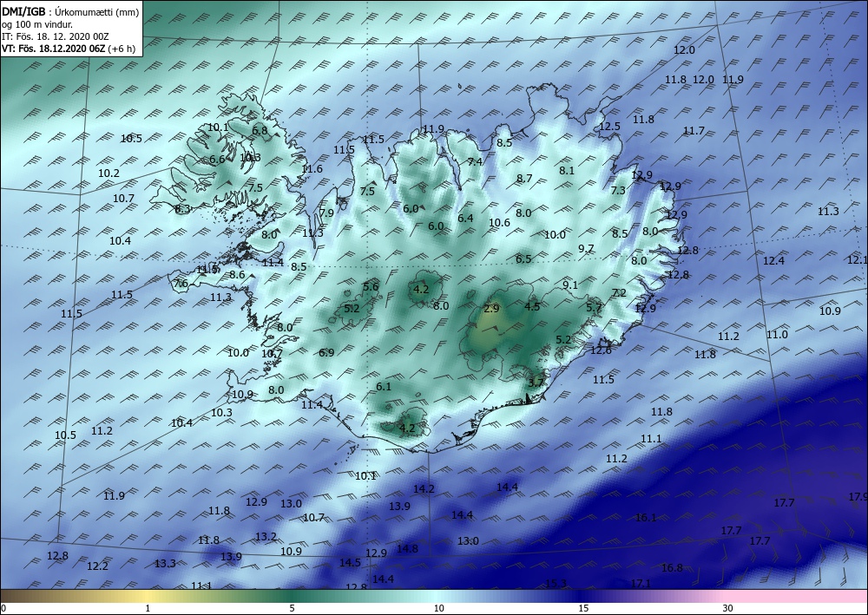This screenshot has height=615, width=868.
Task: Click the value 17.1 near the bottom edge
Action: 641,583
